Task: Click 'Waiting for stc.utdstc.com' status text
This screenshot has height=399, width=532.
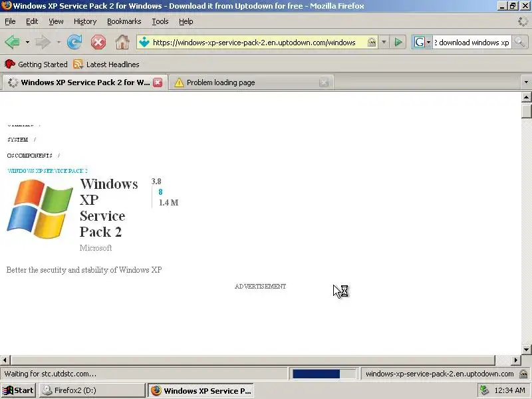Action: click(51, 374)
